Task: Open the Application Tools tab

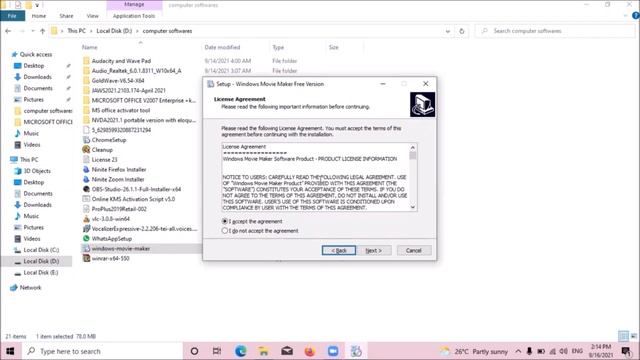Action: pos(134,16)
